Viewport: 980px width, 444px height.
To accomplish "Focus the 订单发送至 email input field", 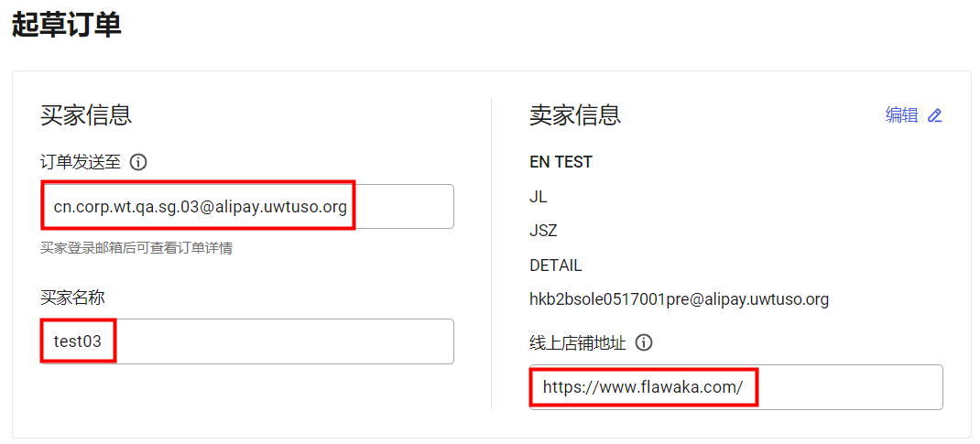I will 247,206.
